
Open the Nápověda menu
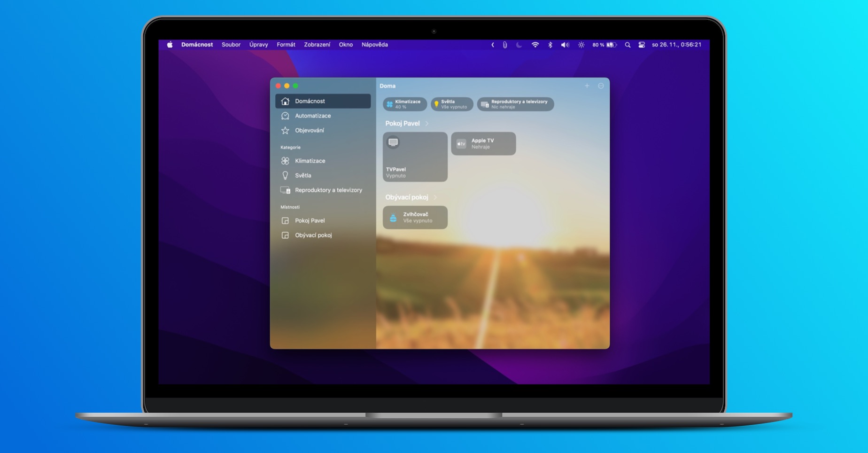point(375,45)
